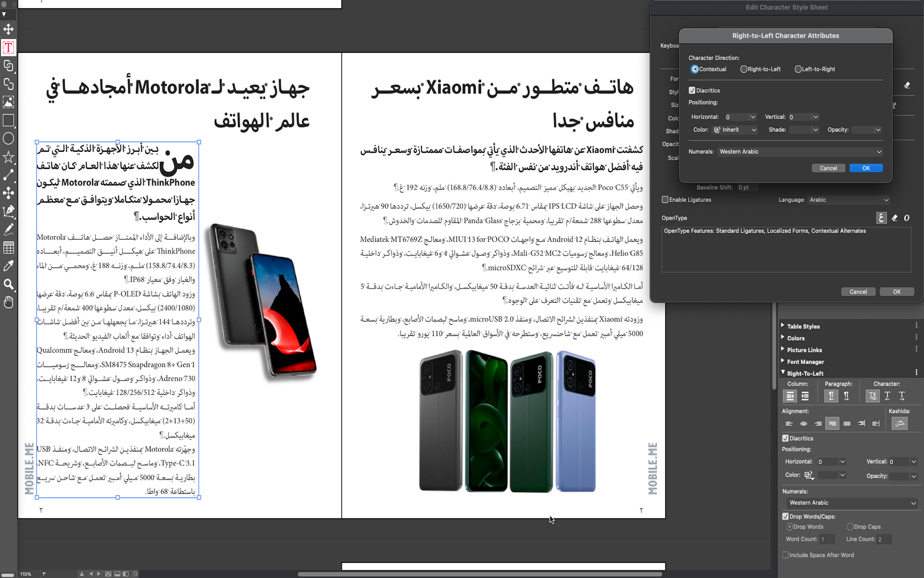Image resolution: width=924 pixels, height=578 pixels.
Task: Toggle the Kashida button
Action: 899,423
